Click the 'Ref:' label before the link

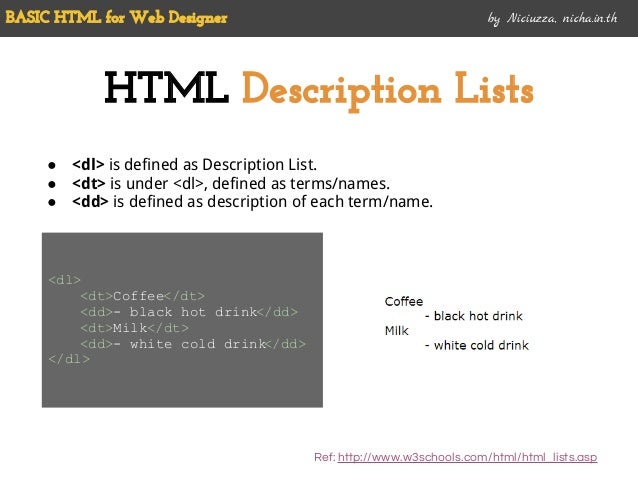click(325, 457)
